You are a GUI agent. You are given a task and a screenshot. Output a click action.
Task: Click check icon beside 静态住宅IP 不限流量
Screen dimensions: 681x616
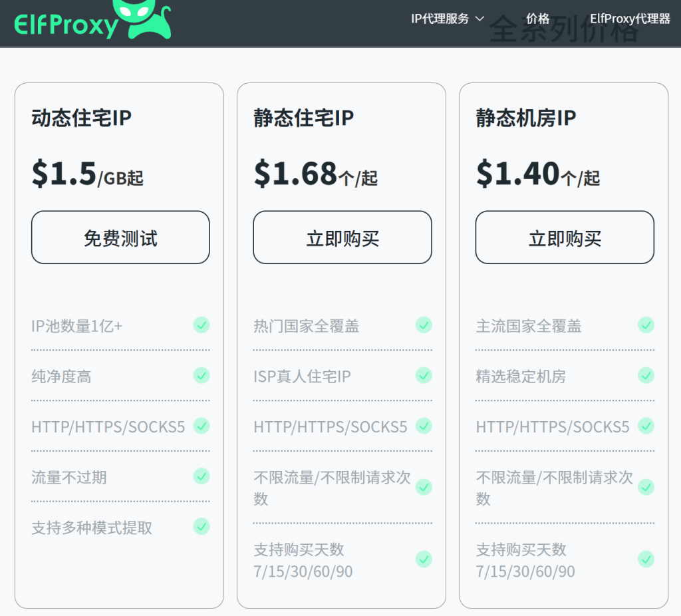pyautogui.click(x=424, y=487)
